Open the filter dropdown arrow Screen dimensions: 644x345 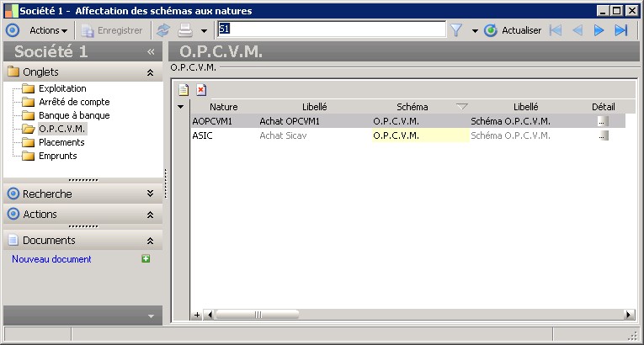click(x=475, y=31)
